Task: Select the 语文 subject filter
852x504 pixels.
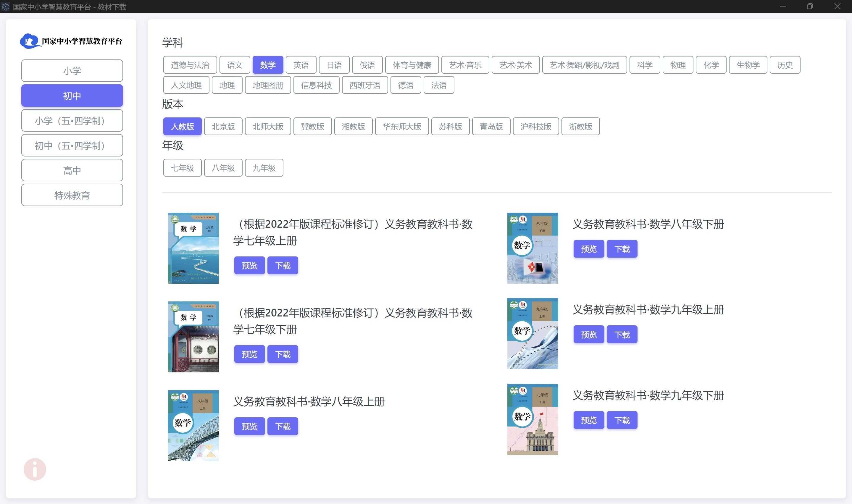Action: coord(235,64)
